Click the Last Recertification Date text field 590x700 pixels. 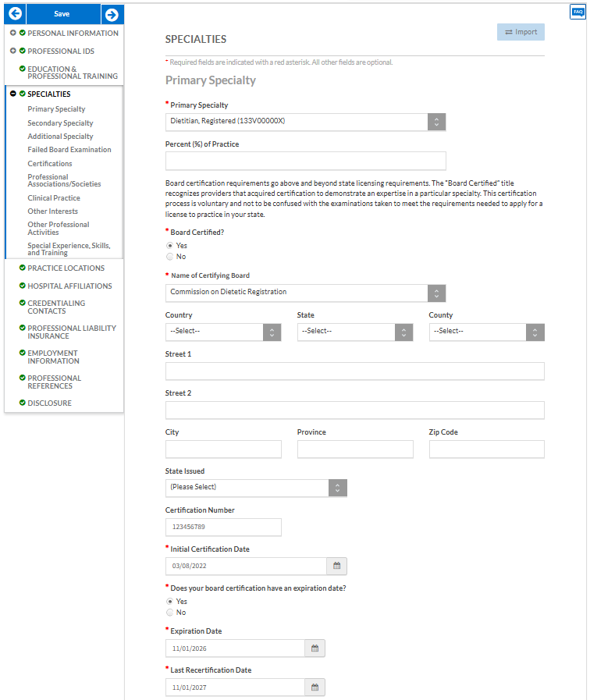tap(235, 688)
